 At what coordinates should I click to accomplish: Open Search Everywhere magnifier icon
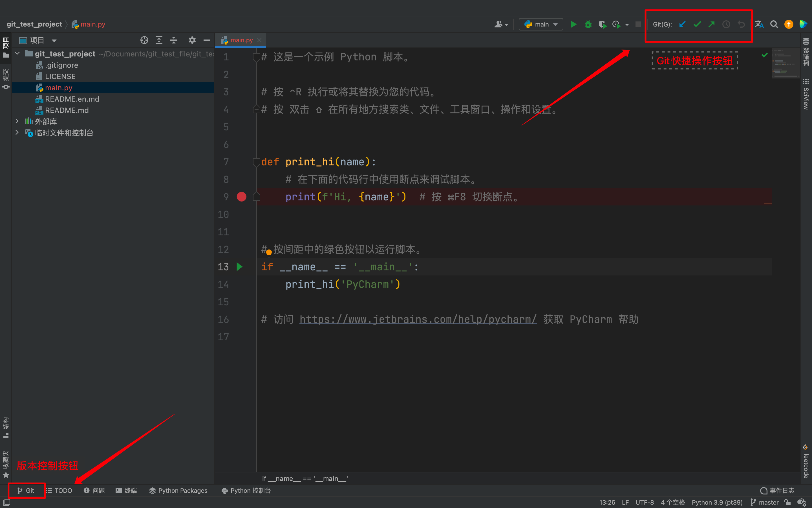tap(774, 25)
